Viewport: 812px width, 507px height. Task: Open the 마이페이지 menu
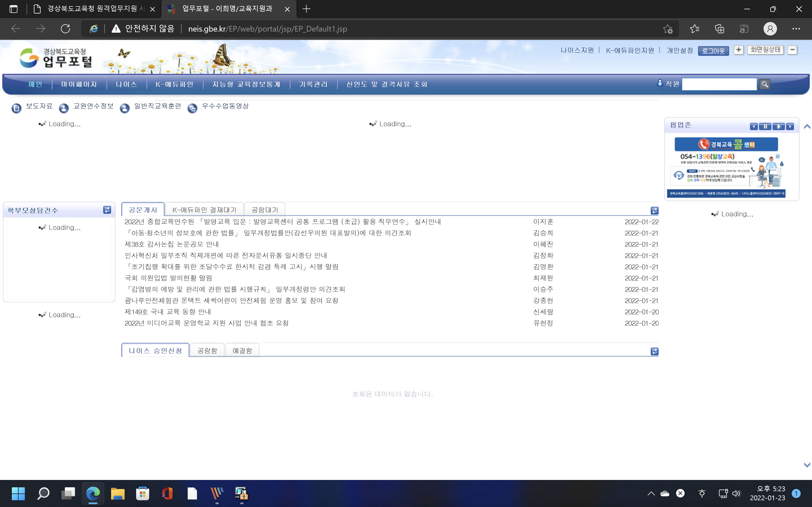pos(79,84)
